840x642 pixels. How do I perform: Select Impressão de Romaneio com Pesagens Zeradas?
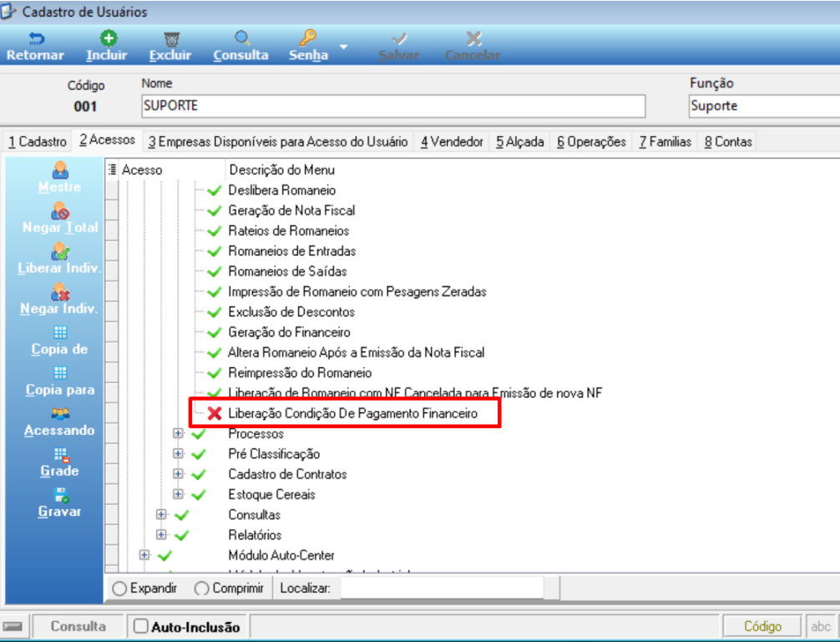click(357, 292)
